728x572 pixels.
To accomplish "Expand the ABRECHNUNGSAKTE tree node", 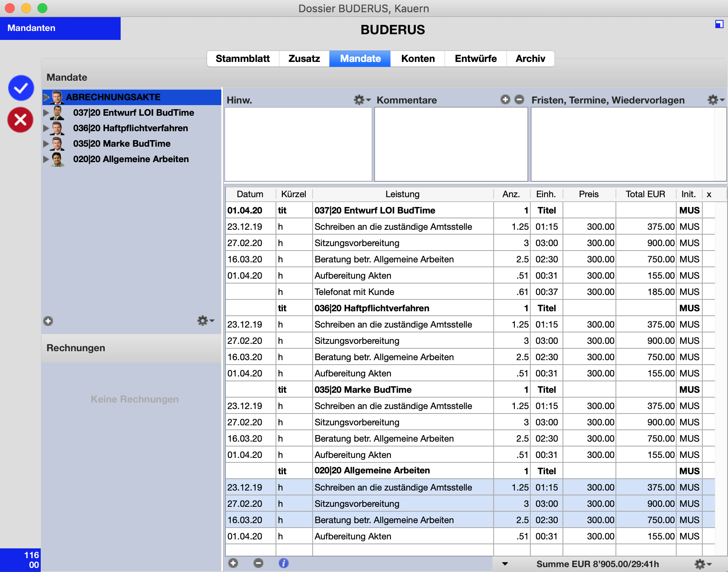I will click(x=46, y=97).
